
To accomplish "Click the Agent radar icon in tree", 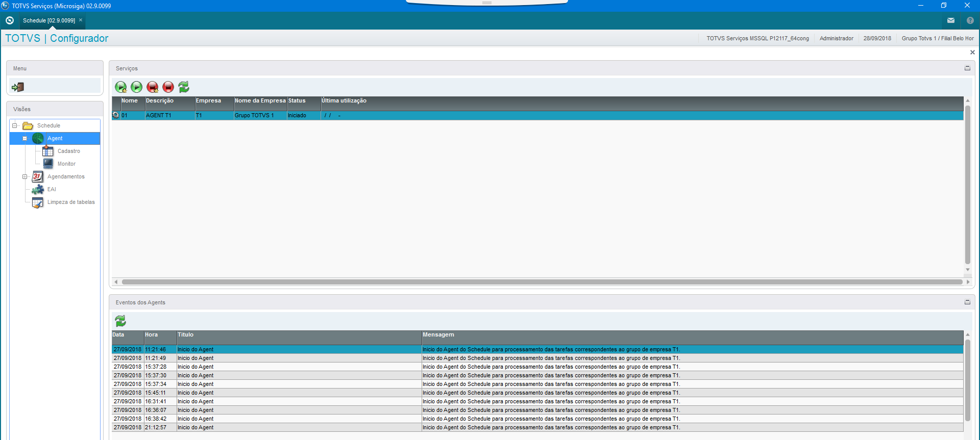I will click(38, 138).
